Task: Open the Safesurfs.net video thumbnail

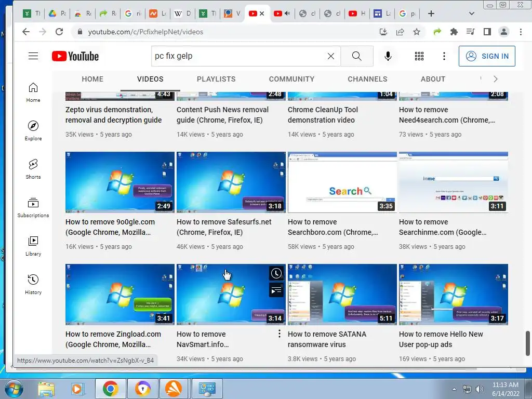Action: click(x=231, y=182)
